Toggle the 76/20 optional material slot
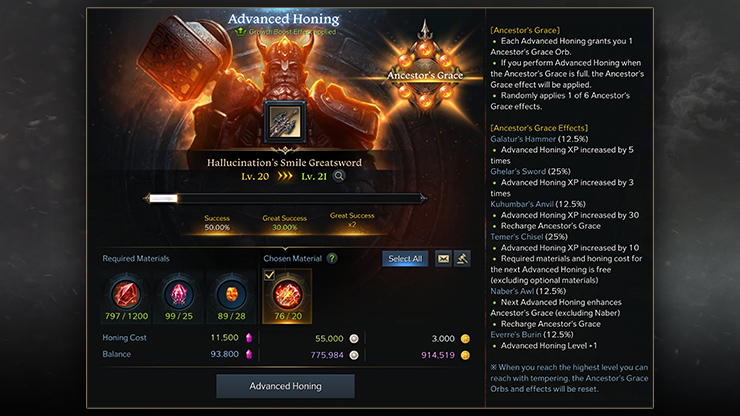 287,296
